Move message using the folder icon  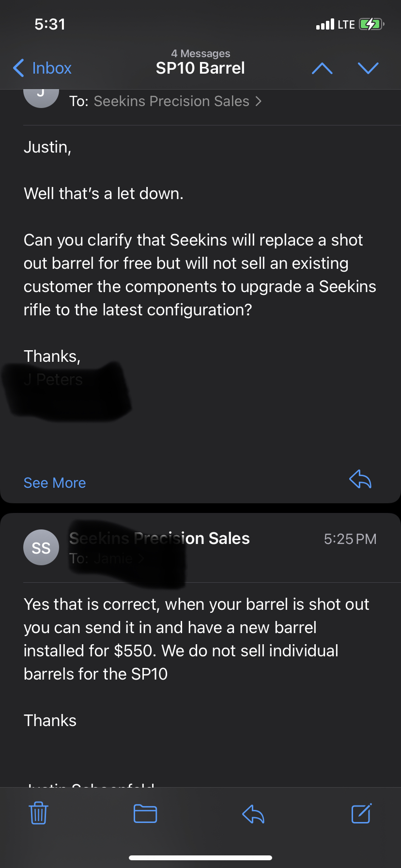tap(145, 813)
